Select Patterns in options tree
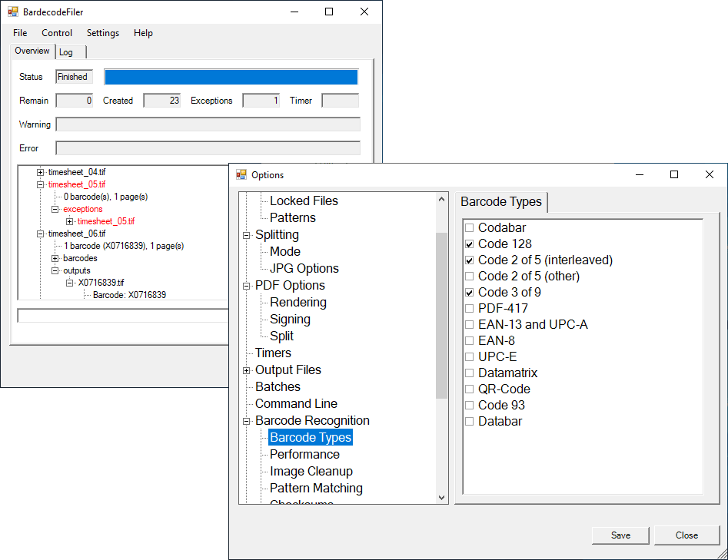Viewport: 728px width, 560px height. (292, 217)
